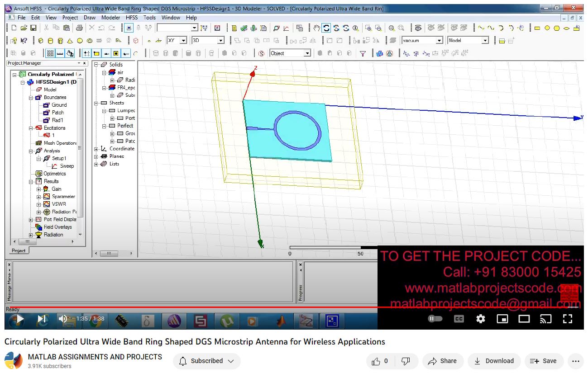This screenshot has height=373, width=588.
Task: Expand the Gain results node
Action: coord(39,189)
